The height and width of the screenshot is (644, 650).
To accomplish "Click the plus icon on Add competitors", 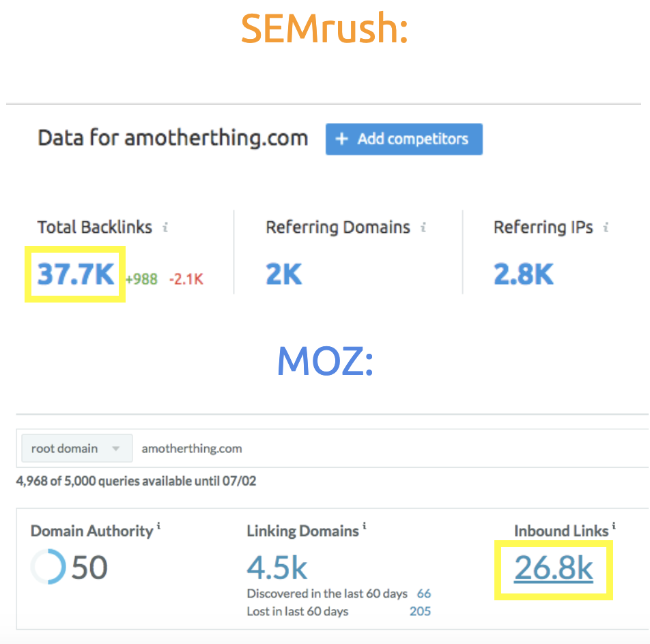I will (x=341, y=139).
